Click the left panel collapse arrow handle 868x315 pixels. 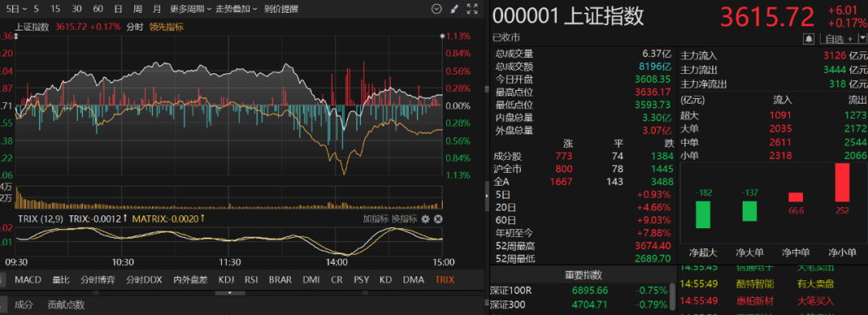(x=486, y=195)
